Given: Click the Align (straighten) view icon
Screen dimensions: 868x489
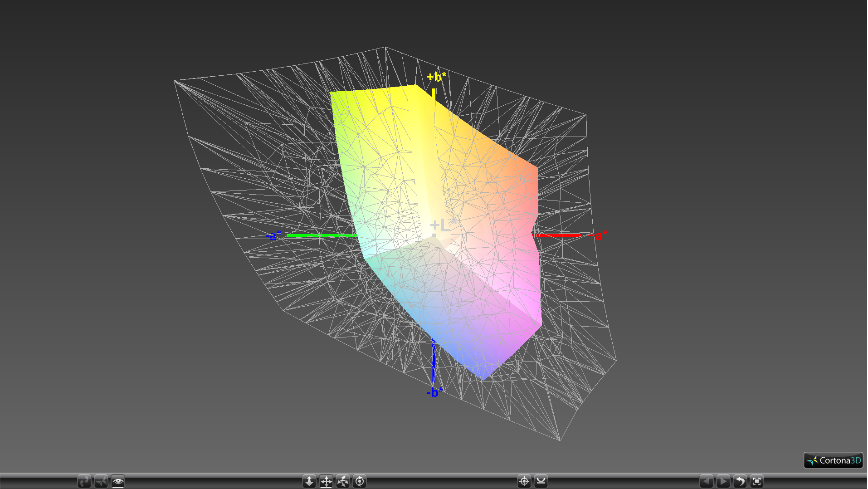Looking at the screenshot, I should point(541,481).
